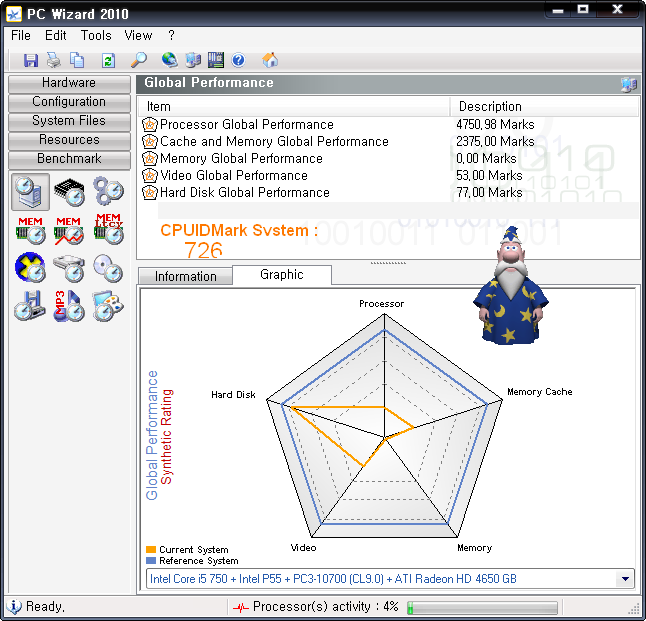The image size is (646, 621).
Task: Launch MEM bandwidth graph benchmark icon
Action: [69, 230]
